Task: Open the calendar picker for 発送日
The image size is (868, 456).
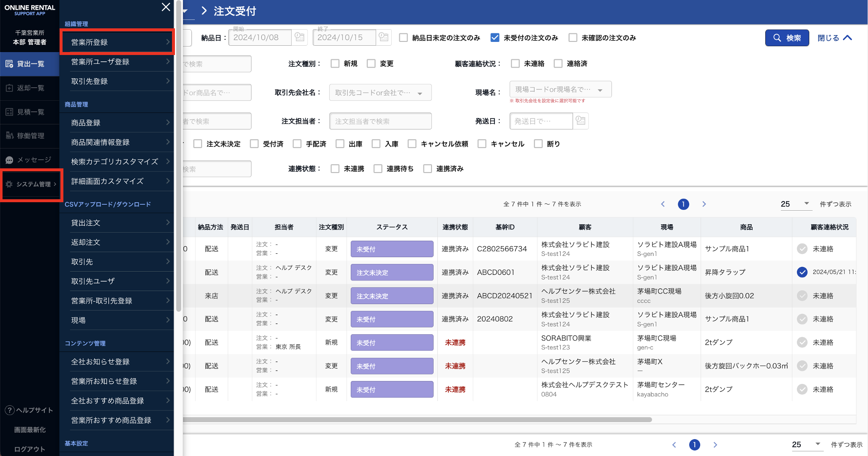Action: click(x=581, y=121)
